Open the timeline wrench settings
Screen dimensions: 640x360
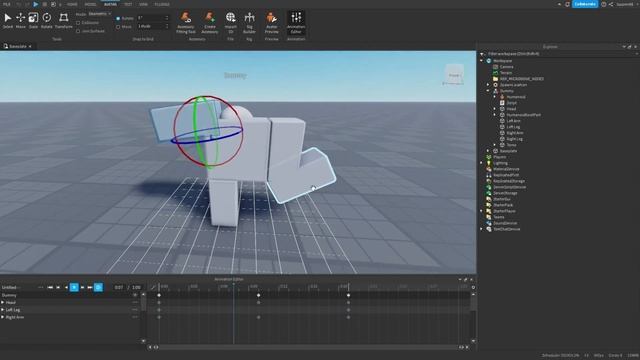point(153,287)
